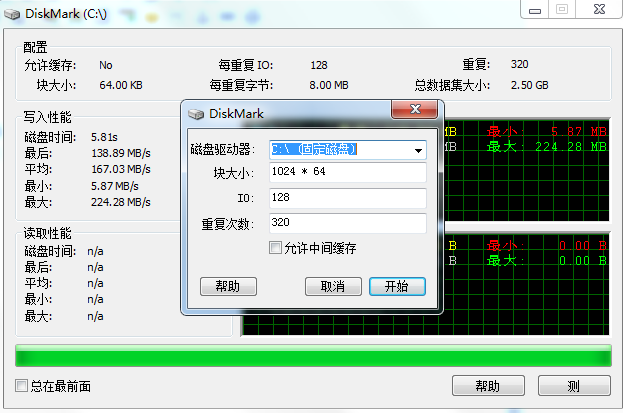Minimize the DiskMark main window
This screenshot has width=623, height=413.
[535, 10]
